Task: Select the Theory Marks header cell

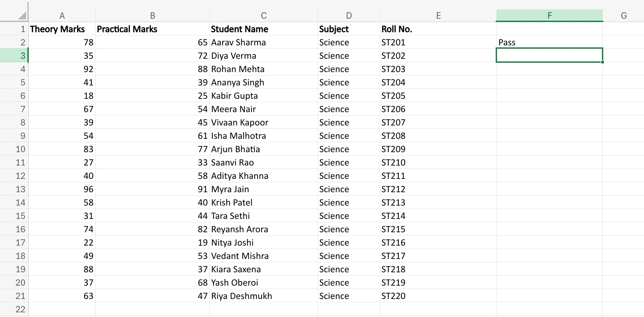Action: coord(62,29)
